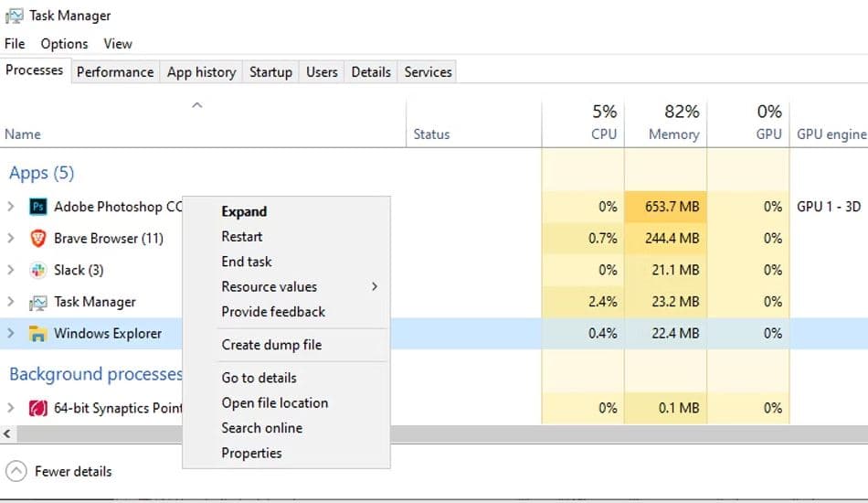Select the Task Manager process row name
The width and height of the screenshot is (868, 503).
[95, 302]
